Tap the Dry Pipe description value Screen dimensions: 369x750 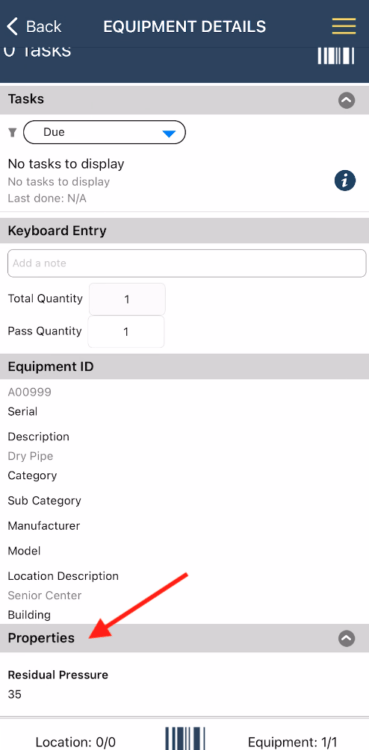click(30, 456)
